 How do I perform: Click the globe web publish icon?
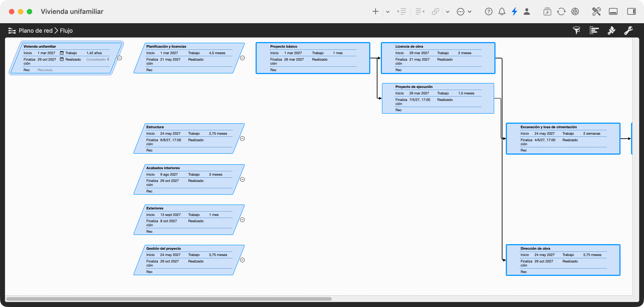pyautogui.click(x=575, y=11)
